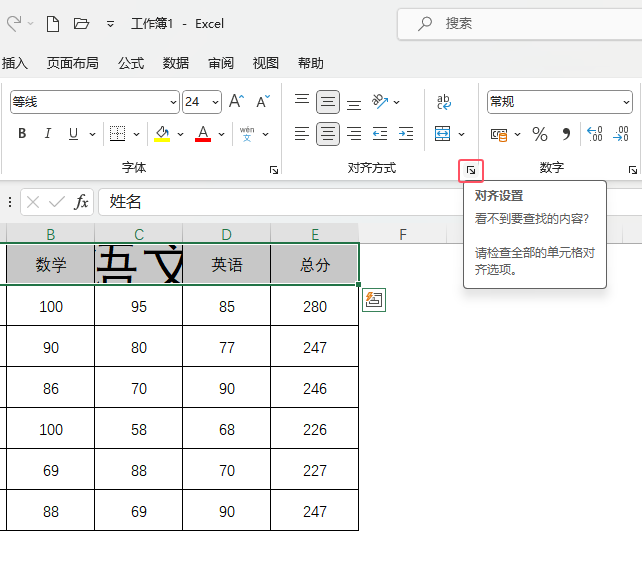Open the 对齐方式 dialog launcher
642x578 pixels.
pyautogui.click(x=471, y=170)
